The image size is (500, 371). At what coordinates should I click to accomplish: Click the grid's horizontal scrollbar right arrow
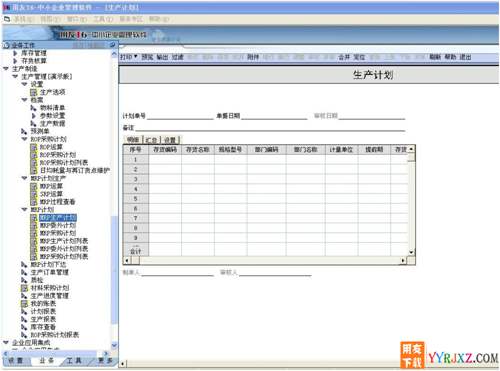pos(403,260)
